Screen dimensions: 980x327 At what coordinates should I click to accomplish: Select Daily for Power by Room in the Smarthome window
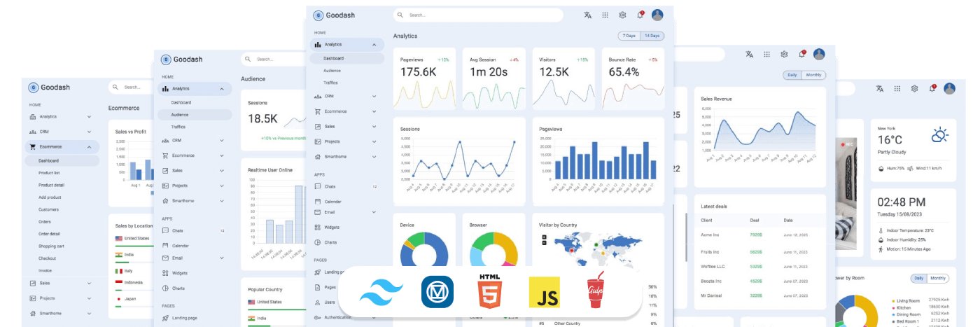(918, 278)
